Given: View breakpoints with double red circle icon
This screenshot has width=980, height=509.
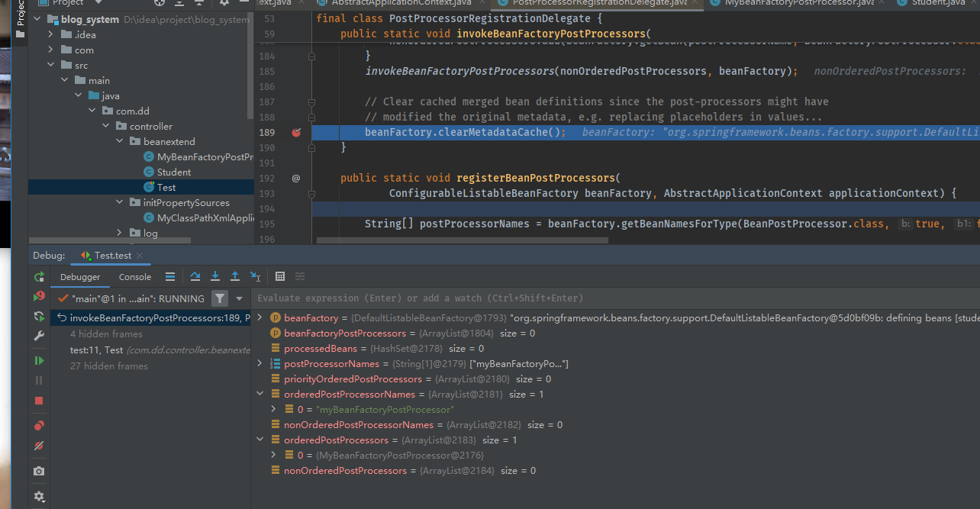Looking at the screenshot, I should (39, 425).
